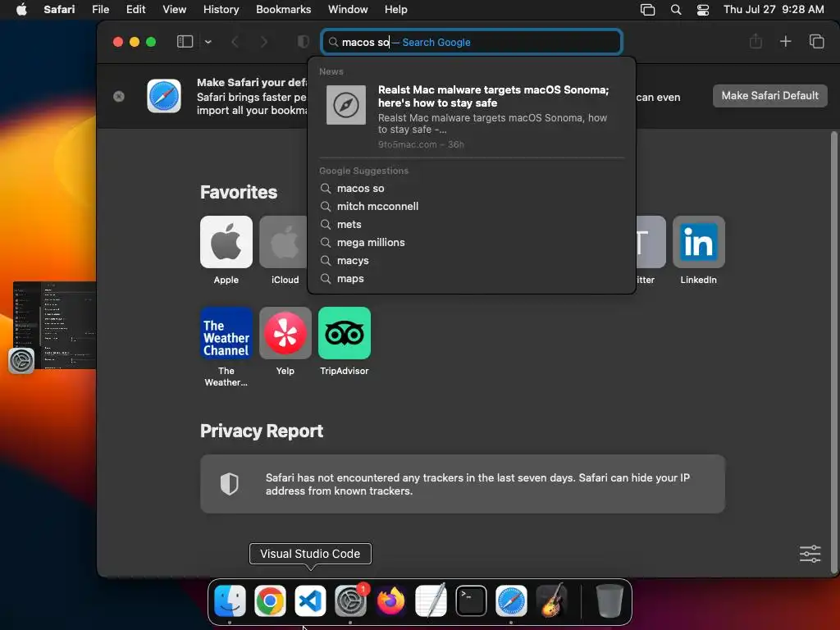
Task: Open the TripAdvisor favorite
Action: pos(344,333)
